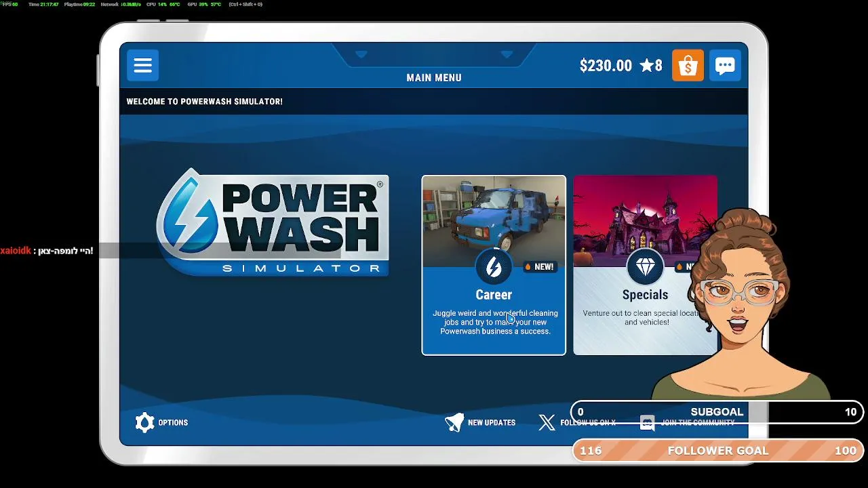The image size is (868, 488).
Task: Click the "$230.00" money balance
Action: pos(606,66)
